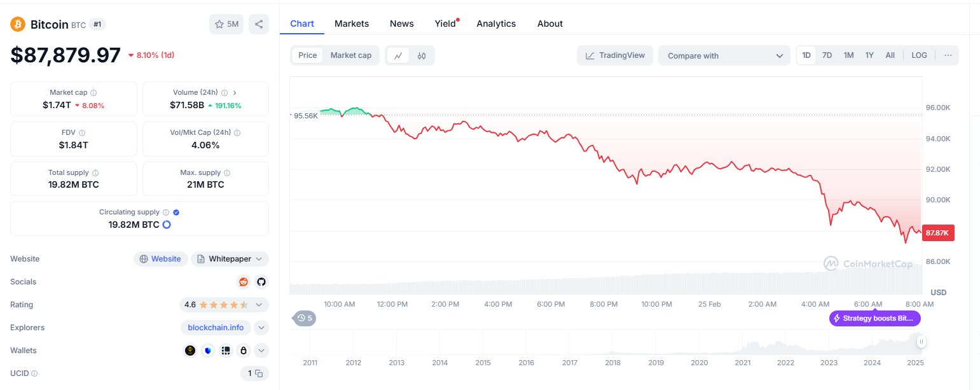Click the UCID info icon
This screenshot has width=980, height=390.
click(x=34, y=373)
